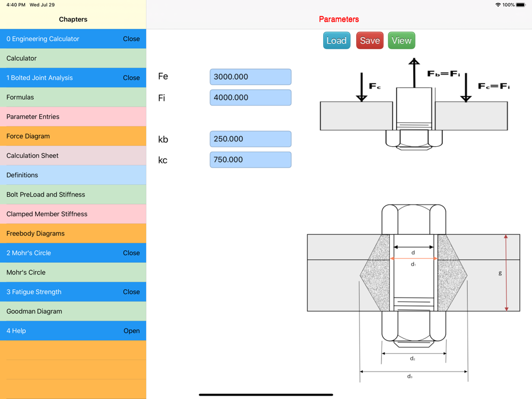
Task: Open the Force Diagram page
Action: 73,136
